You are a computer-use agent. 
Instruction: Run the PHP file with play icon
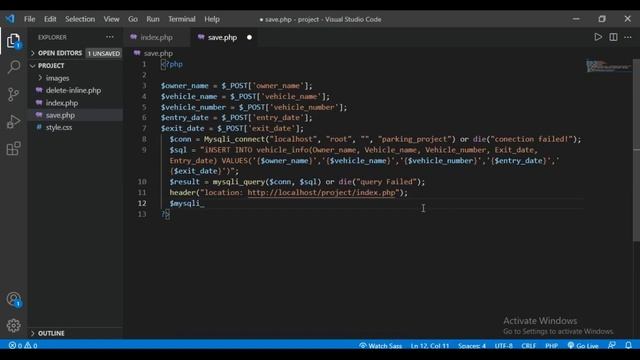coord(598,37)
